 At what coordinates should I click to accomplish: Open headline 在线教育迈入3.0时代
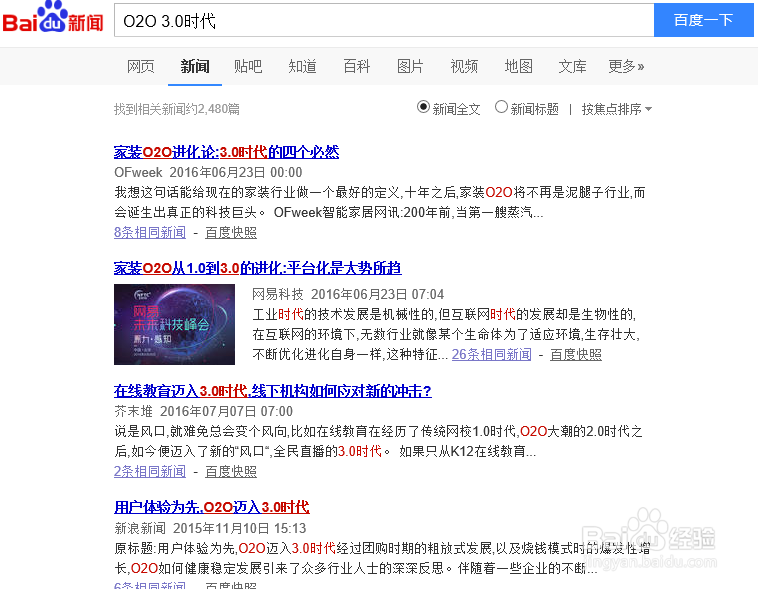coord(273,391)
